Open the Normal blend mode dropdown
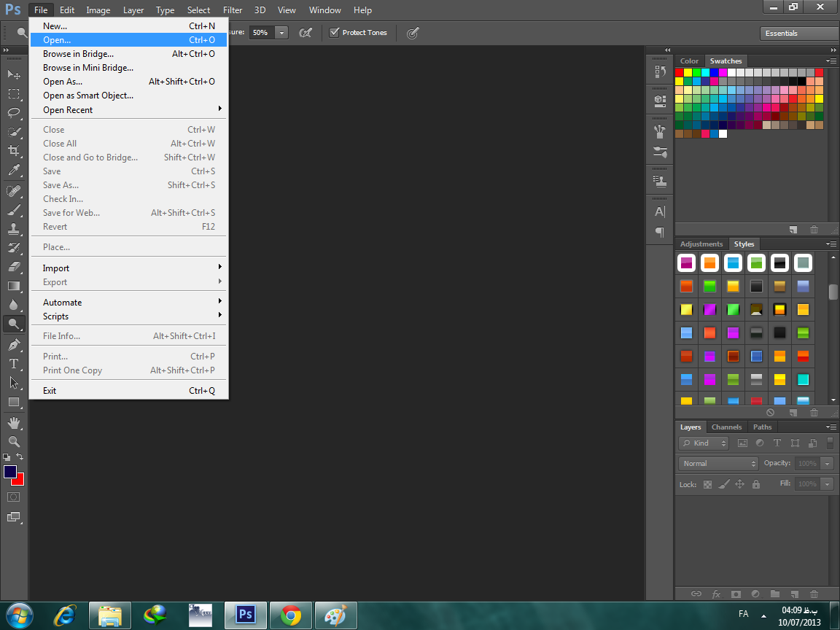Screen dimensions: 840x630 718,464
